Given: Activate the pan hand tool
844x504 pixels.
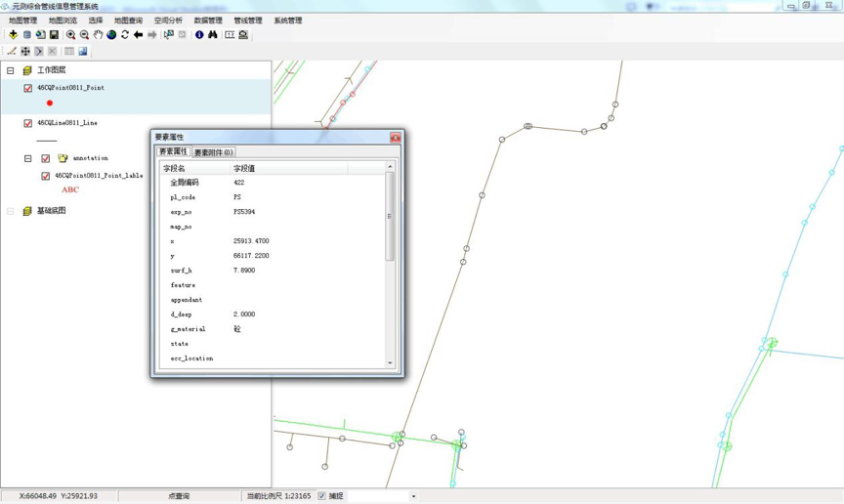Looking at the screenshot, I should pos(98,35).
